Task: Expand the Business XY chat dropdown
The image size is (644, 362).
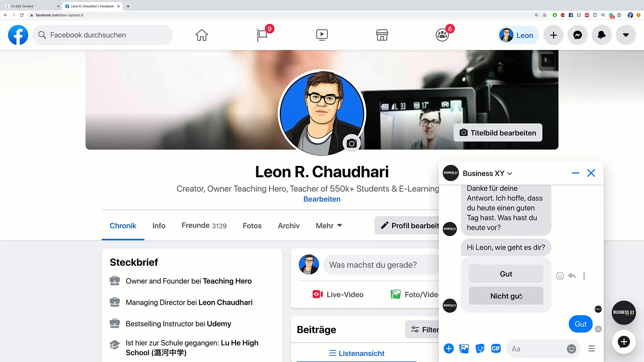Action: (510, 173)
